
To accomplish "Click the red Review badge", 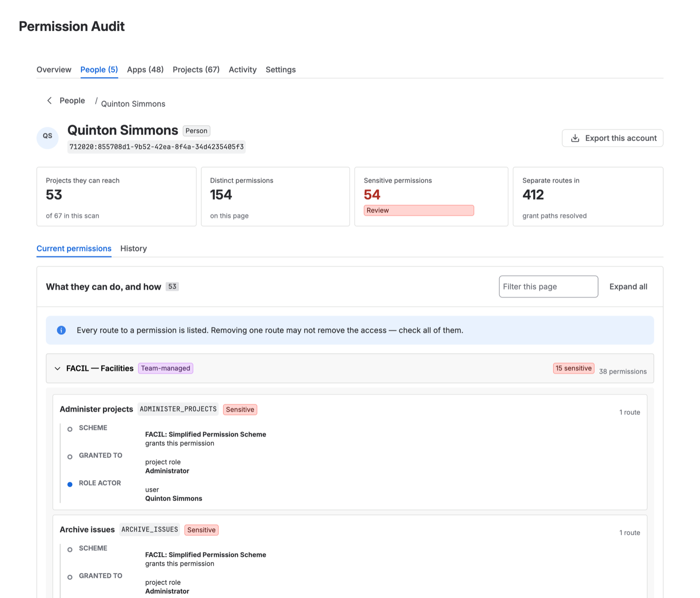I will point(419,211).
